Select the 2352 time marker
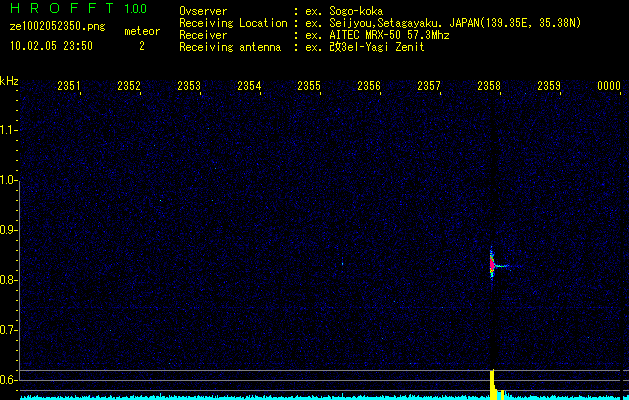The height and width of the screenshot is (400, 629). 129,86
